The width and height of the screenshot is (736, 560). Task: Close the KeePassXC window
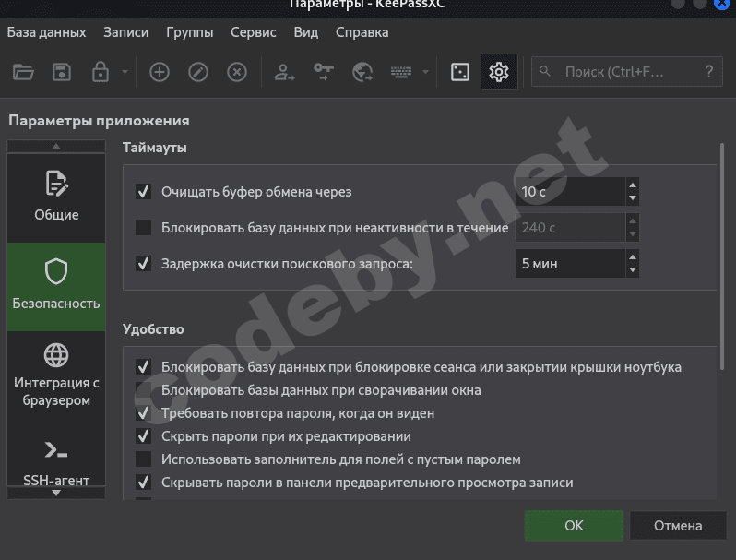tap(723, 4)
